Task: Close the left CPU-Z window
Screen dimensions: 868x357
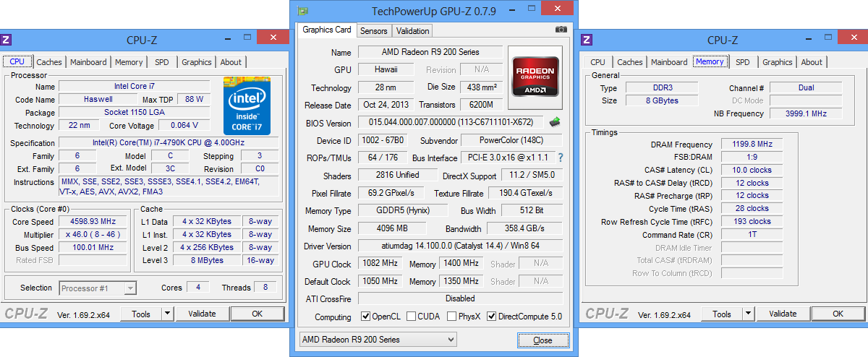Action: 273,36
